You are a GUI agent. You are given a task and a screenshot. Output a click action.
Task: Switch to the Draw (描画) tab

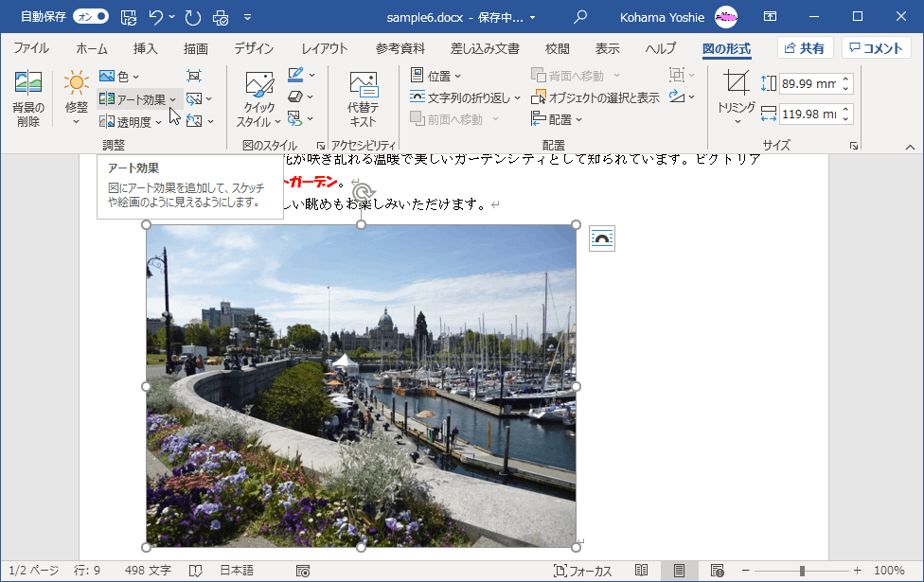point(196,48)
